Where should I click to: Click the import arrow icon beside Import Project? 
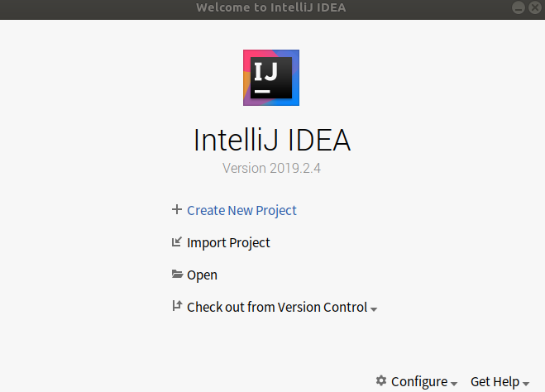177,241
